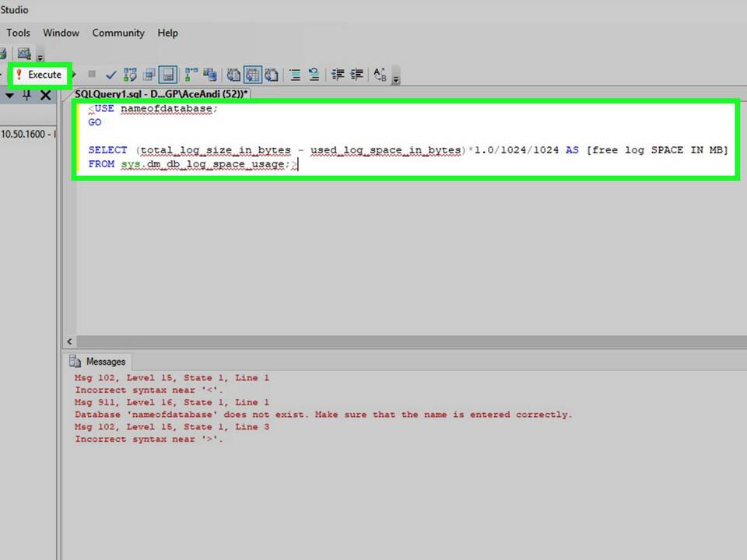747x560 pixels.
Task: Start debugging with the green arrow icon
Action: [x=75, y=75]
